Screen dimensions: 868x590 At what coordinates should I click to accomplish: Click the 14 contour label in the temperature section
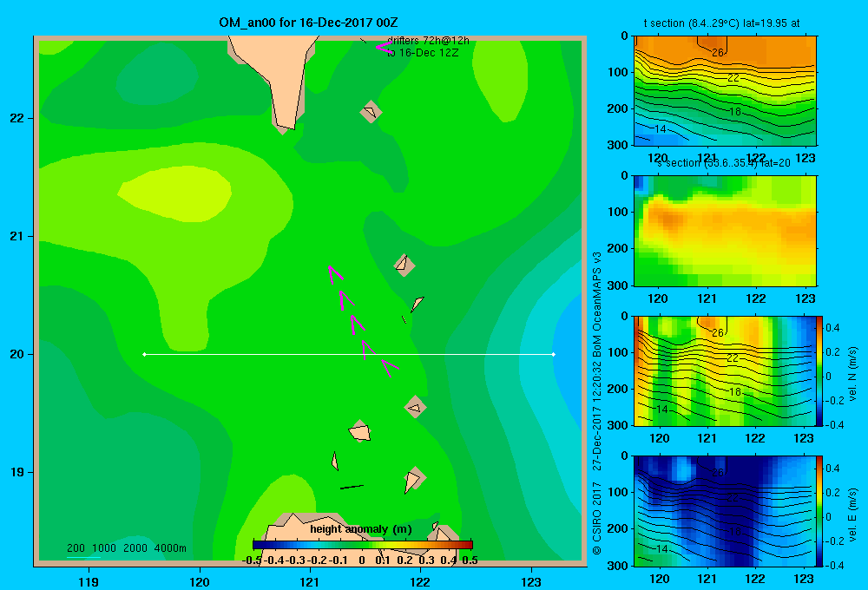coord(661,129)
